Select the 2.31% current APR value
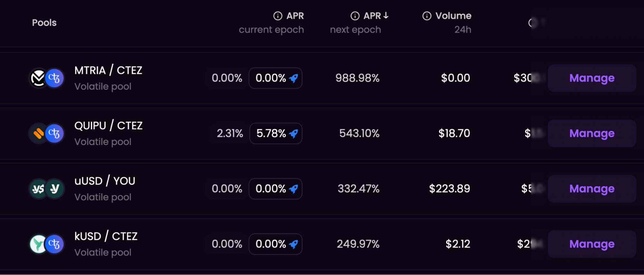This screenshot has width=644, height=275. 230,133
